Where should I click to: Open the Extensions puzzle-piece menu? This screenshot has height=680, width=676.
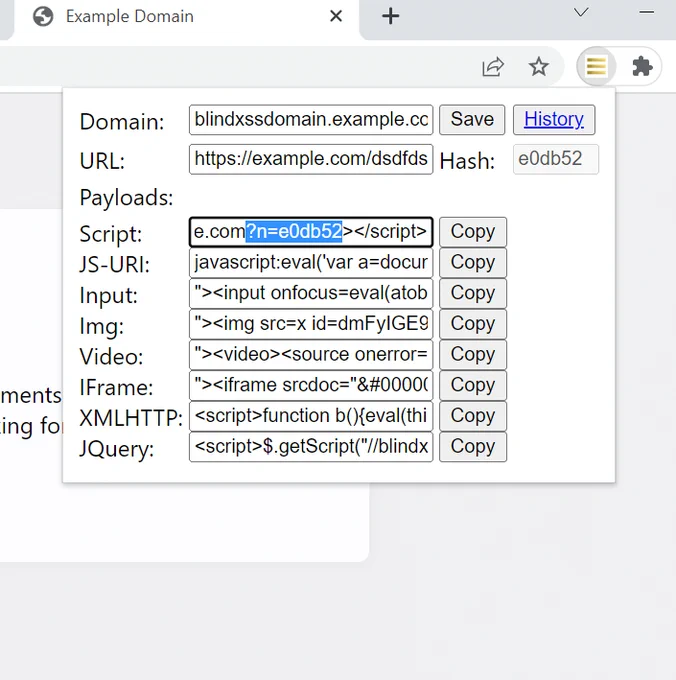pos(642,67)
